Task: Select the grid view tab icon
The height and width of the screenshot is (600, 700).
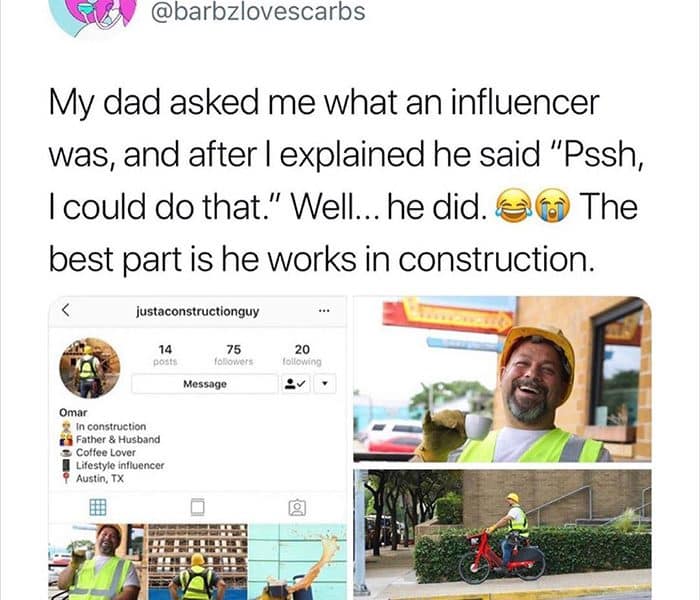Action: pyautogui.click(x=98, y=507)
